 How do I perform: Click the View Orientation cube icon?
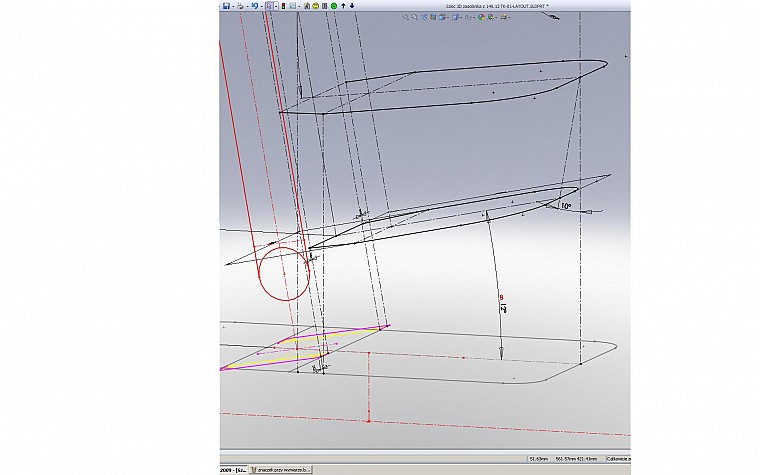[x=442, y=17]
